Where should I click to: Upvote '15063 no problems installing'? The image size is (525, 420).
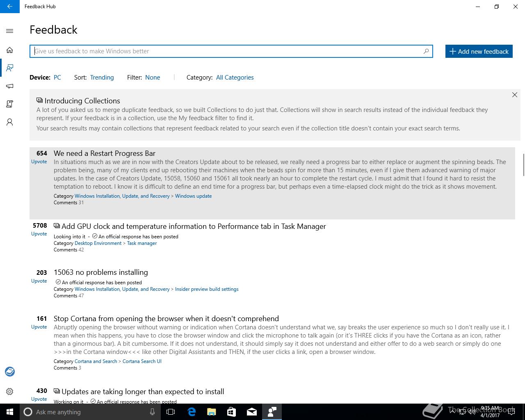pyautogui.click(x=39, y=281)
